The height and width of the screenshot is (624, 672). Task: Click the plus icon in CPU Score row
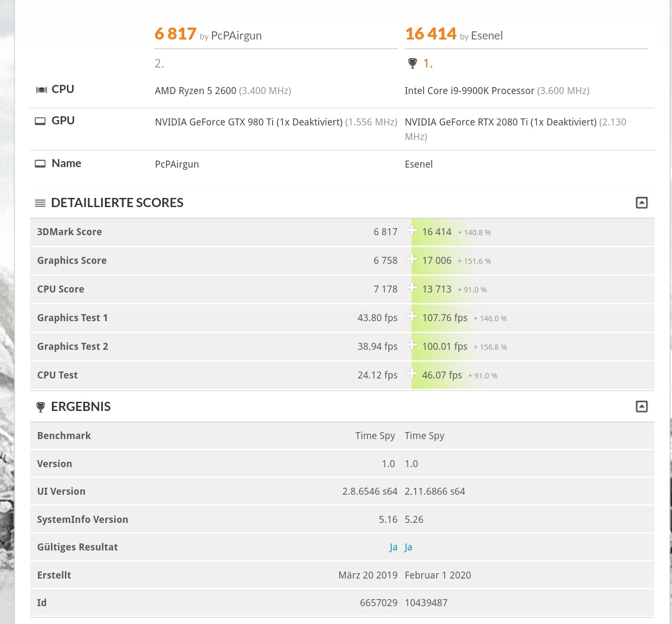[412, 288]
